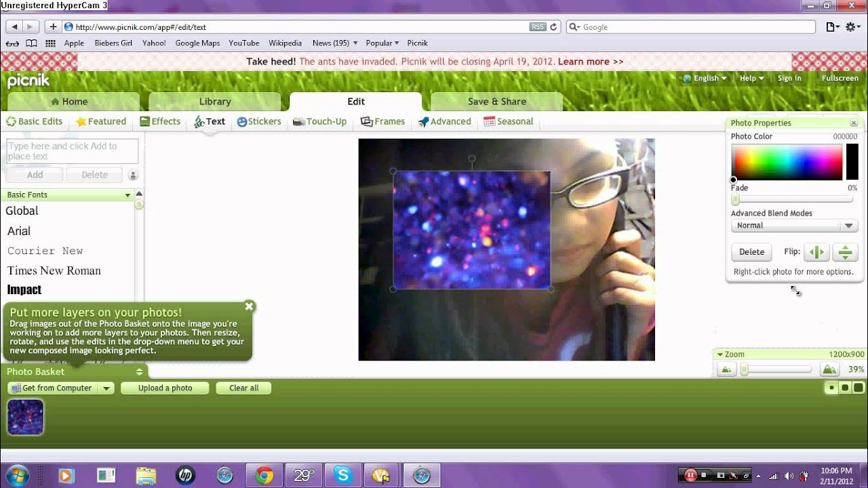Click the Sign in link
This screenshot has height=488, width=868.
[789, 78]
